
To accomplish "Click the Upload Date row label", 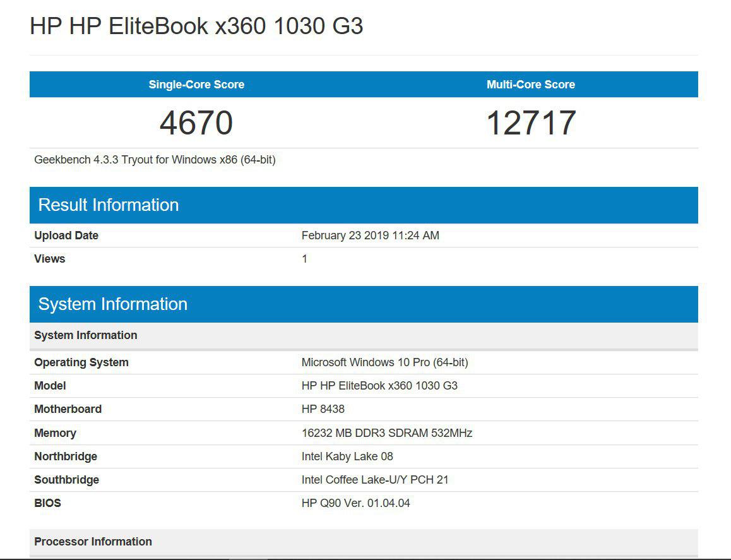I will pyautogui.click(x=66, y=235).
